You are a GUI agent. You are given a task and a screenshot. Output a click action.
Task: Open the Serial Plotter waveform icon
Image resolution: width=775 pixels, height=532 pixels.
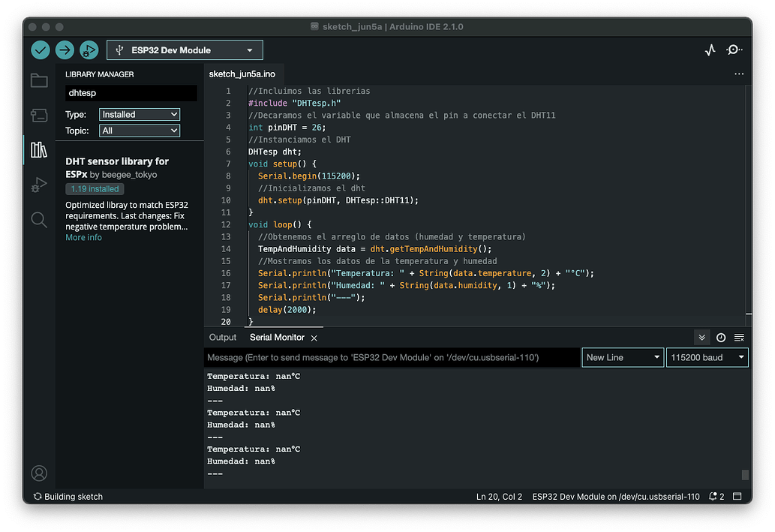click(710, 50)
